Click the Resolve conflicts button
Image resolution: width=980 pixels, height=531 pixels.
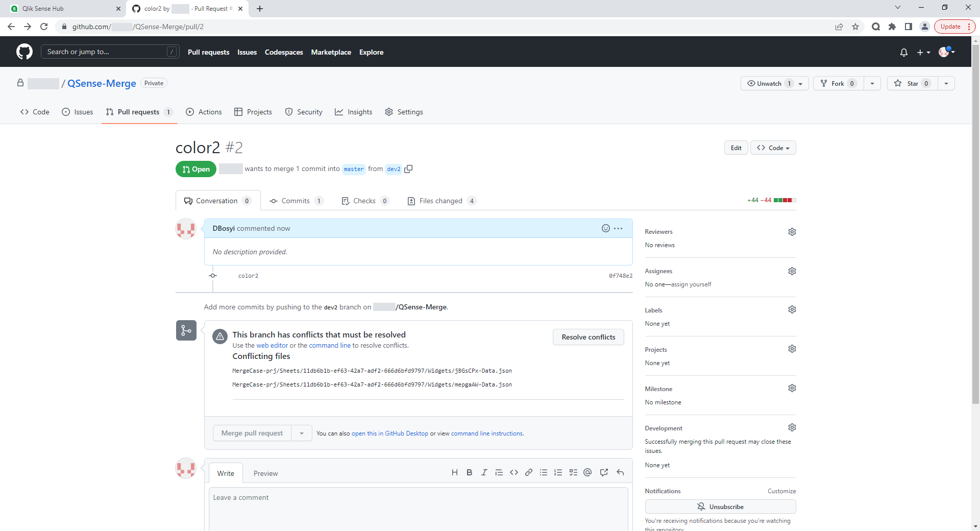pyautogui.click(x=588, y=337)
